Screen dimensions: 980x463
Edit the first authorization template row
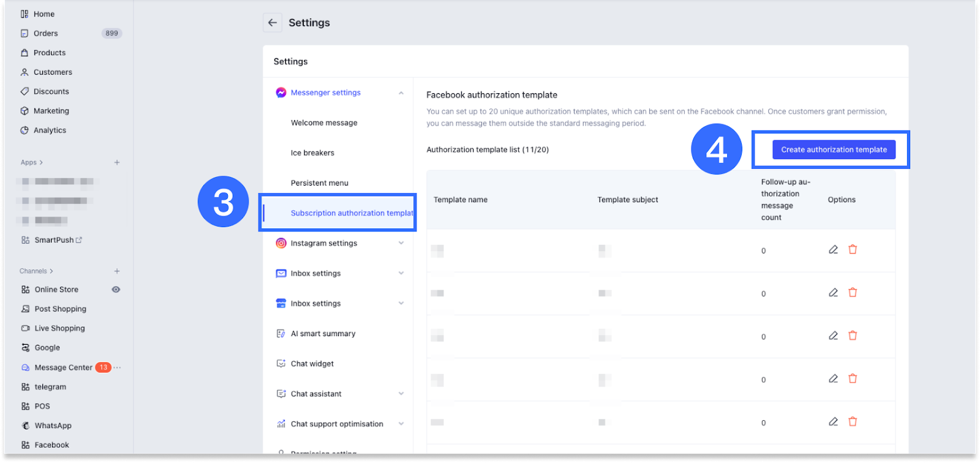[x=833, y=250]
